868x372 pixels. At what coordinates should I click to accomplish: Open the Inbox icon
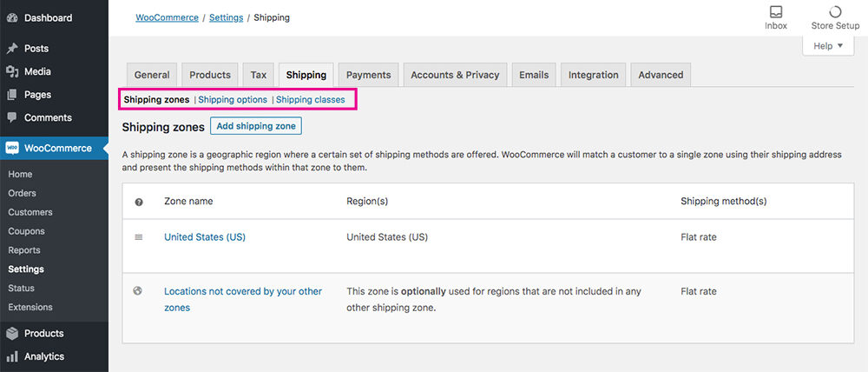[776, 12]
